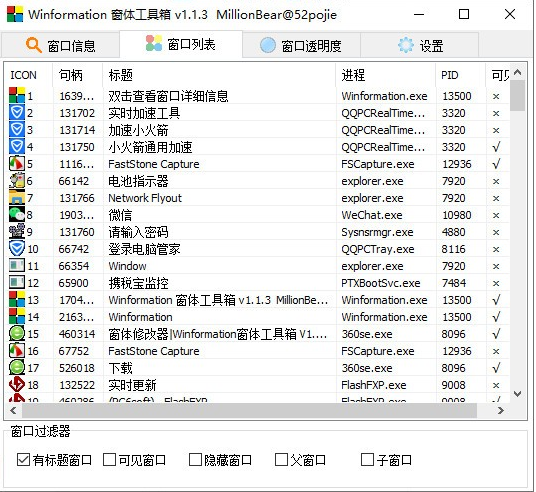The width and height of the screenshot is (536, 492).
Task: Click the 登录电脑管家 shield icon
Action: [17, 249]
